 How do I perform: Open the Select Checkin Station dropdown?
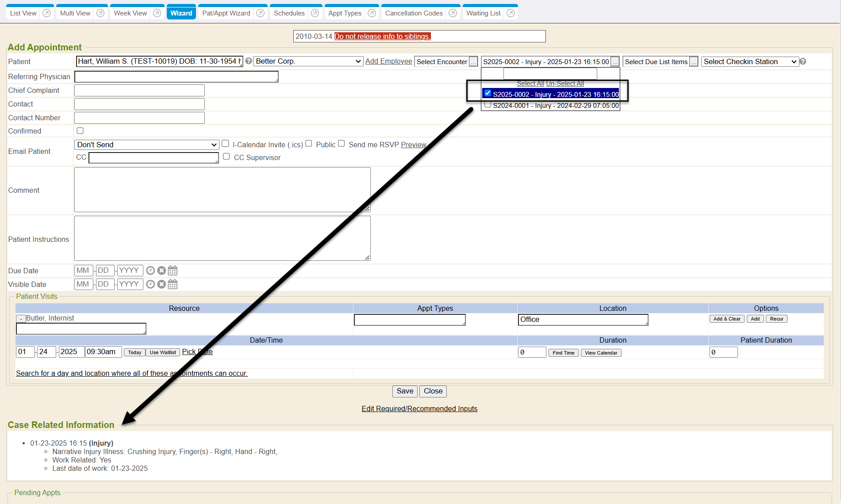(750, 61)
